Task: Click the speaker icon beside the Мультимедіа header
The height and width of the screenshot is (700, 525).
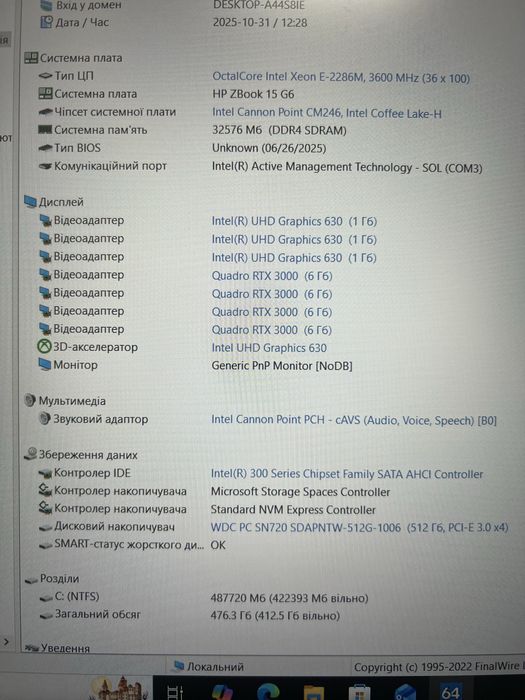Action: click(x=30, y=400)
